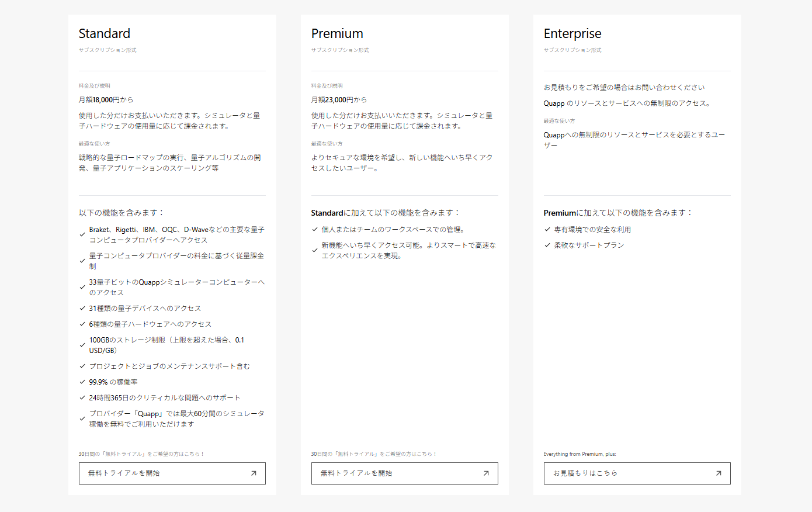Click the Standard plan heading
Screen dimensions: 812x512
(x=105, y=33)
